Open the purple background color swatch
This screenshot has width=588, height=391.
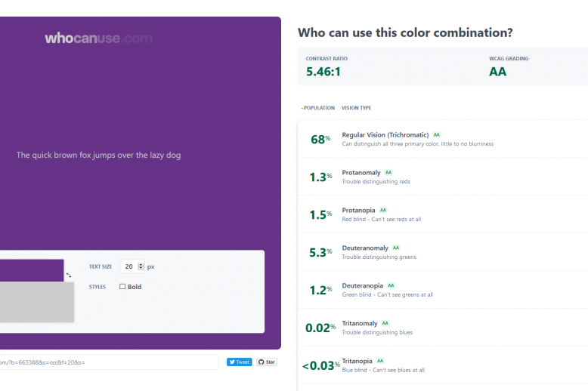(32, 270)
